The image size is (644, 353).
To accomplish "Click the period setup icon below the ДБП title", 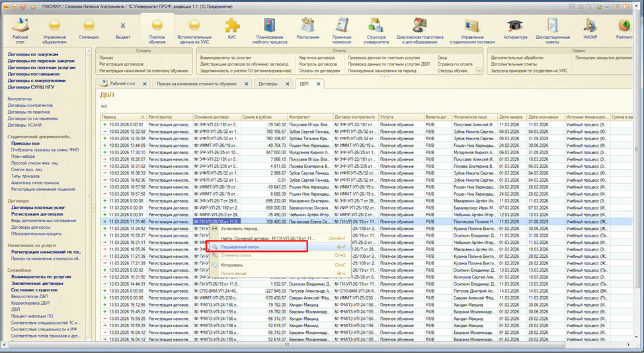I will (x=104, y=106).
